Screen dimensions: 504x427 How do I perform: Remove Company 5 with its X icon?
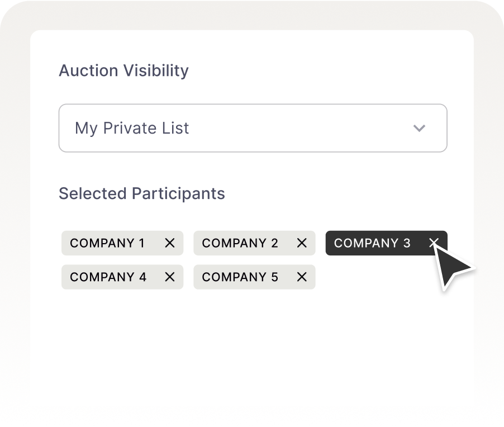[302, 277]
